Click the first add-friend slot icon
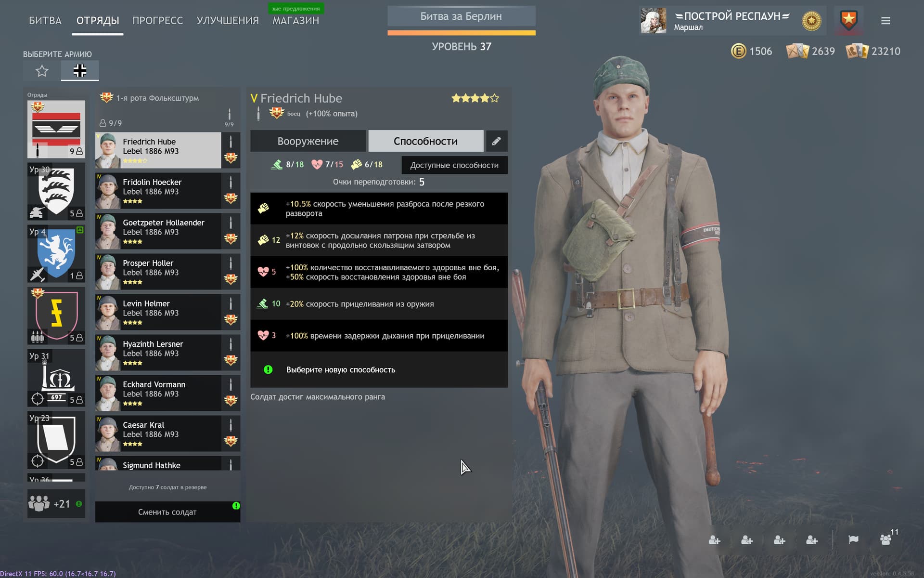 [715, 540]
